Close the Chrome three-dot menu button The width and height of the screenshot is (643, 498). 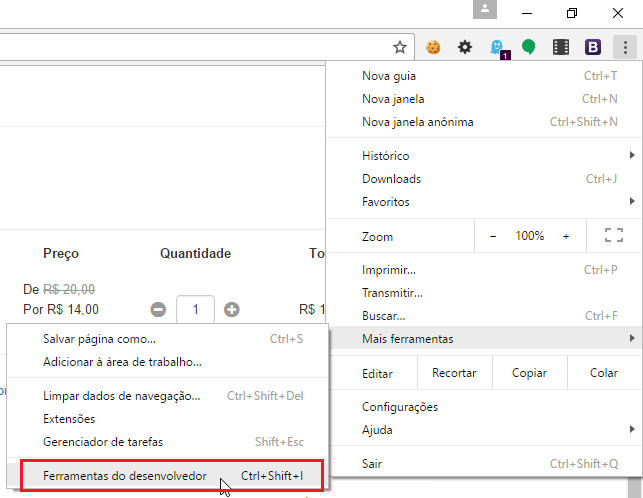(625, 46)
